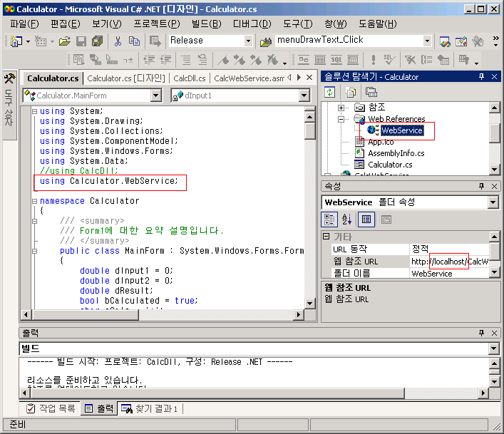504x434 pixels.
Task: Open the 디버그(D) menu
Action: pos(252,24)
